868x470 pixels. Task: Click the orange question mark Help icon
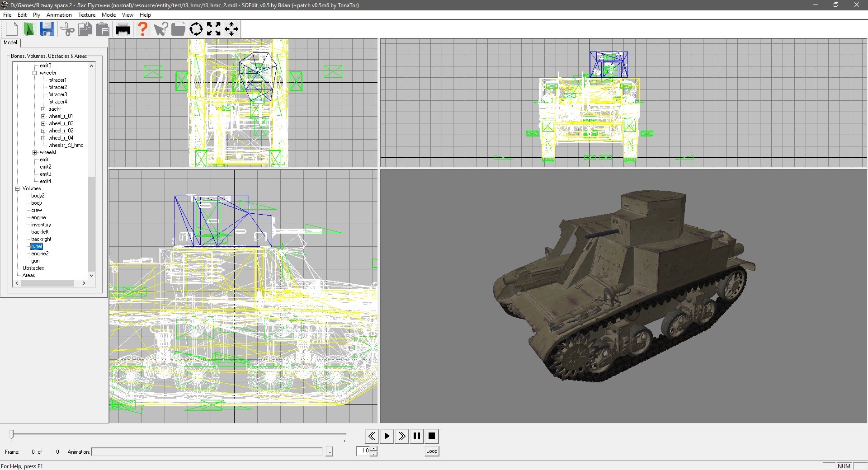point(143,29)
